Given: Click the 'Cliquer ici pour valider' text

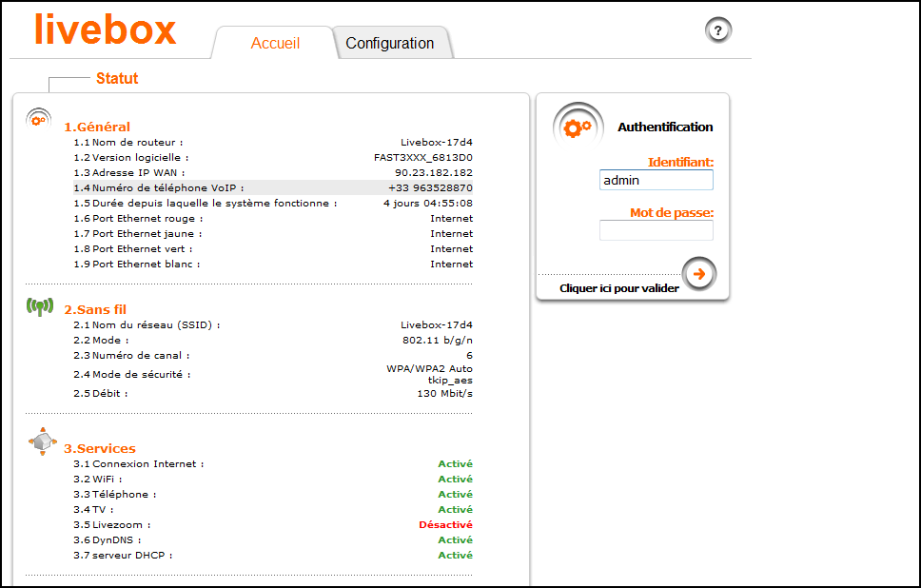Looking at the screenshot, I should point(619,288).
